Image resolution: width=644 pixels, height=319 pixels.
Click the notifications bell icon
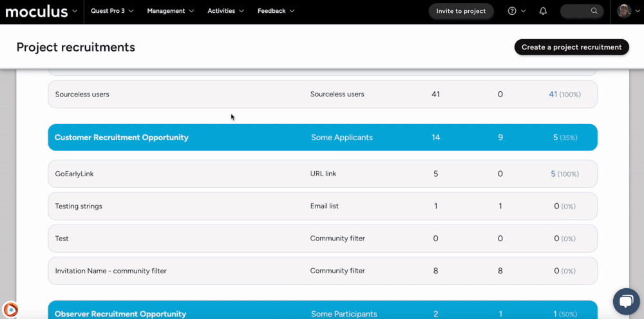(543, 11)
